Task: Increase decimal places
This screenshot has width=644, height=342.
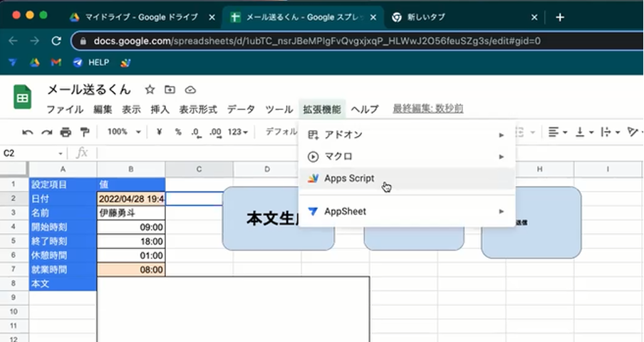Action: [216, 133]
